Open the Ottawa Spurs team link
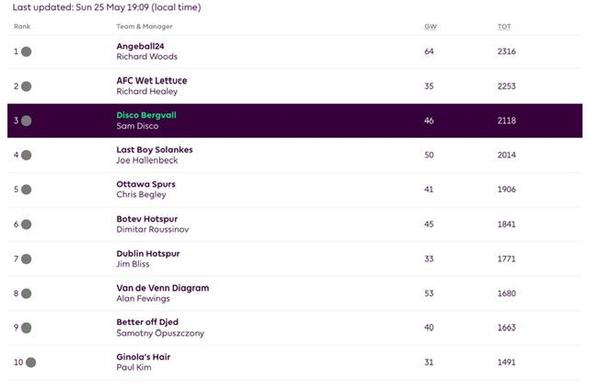This screenshot has height=391, width=589. [146, 184]
